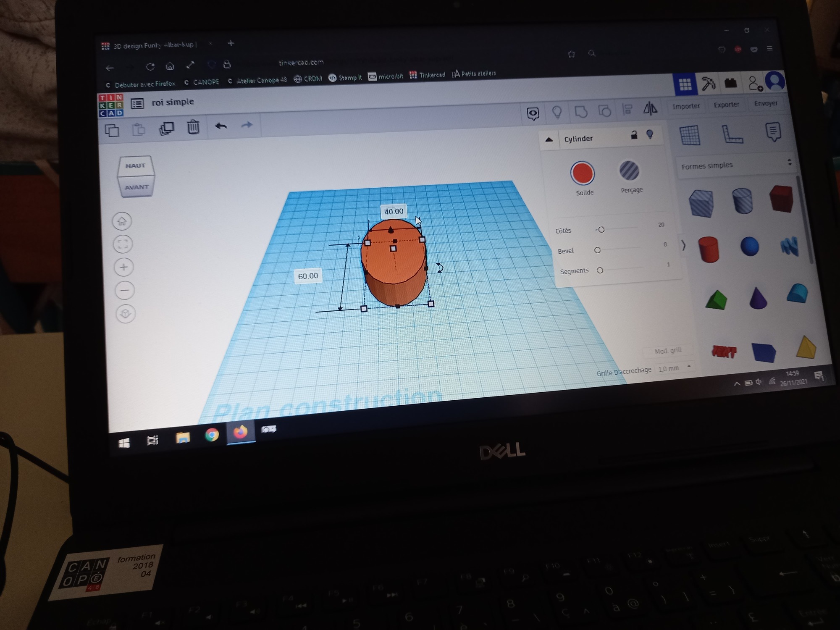Screen dimensions: 840x630
Task: Toggle the lock icon in Cylinder panel
Action: click(634, 135)
